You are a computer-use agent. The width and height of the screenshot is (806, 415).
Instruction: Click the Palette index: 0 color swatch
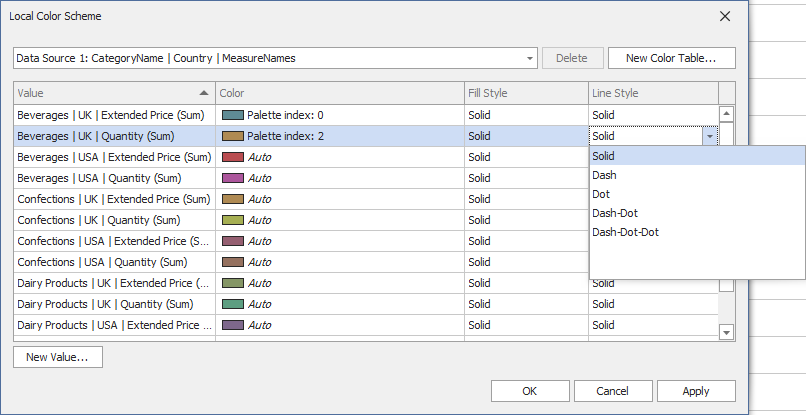click(x=232, y=115)
